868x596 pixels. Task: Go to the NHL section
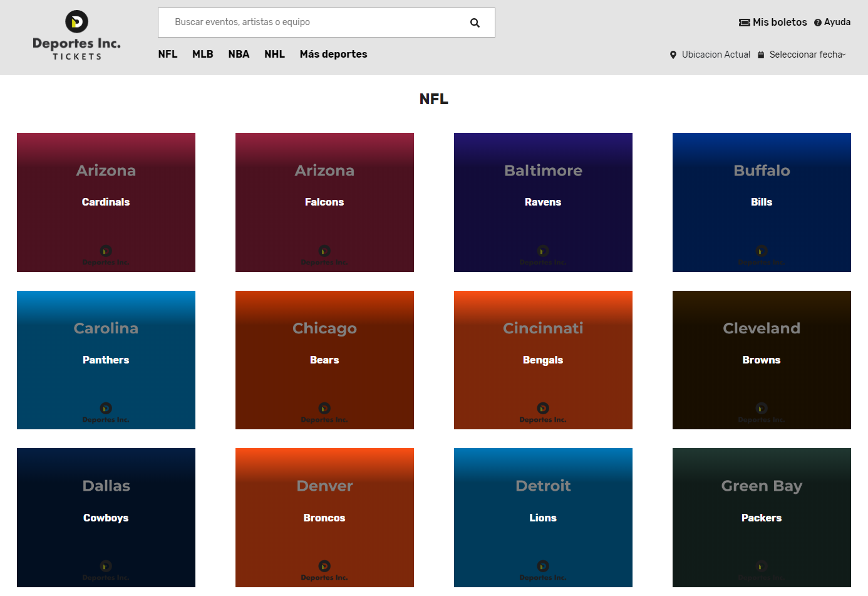[274, 54]
